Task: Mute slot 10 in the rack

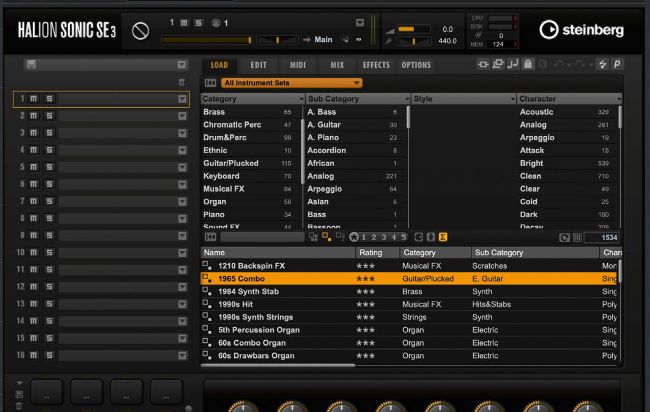Action: (x=34, y=252)
